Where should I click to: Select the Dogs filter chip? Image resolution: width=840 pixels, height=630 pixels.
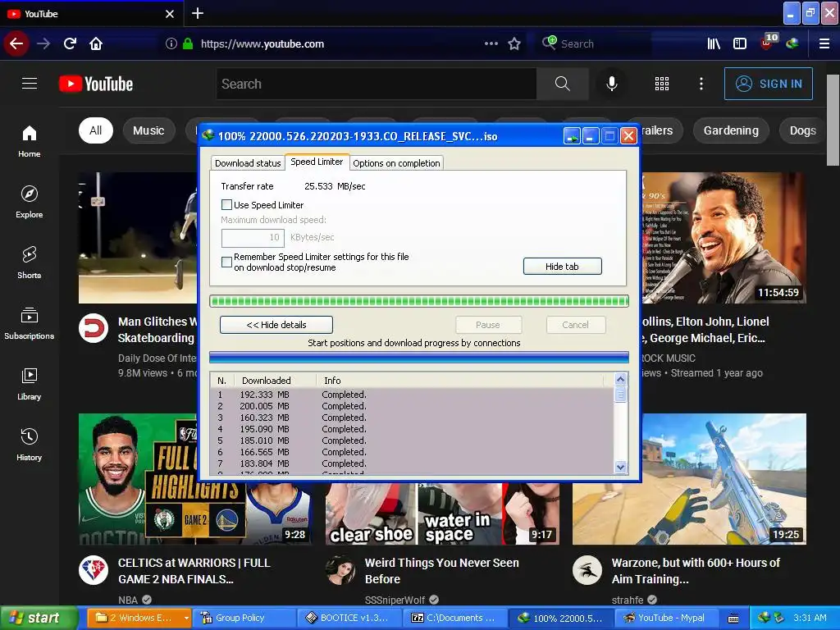(x=802, y=130)
